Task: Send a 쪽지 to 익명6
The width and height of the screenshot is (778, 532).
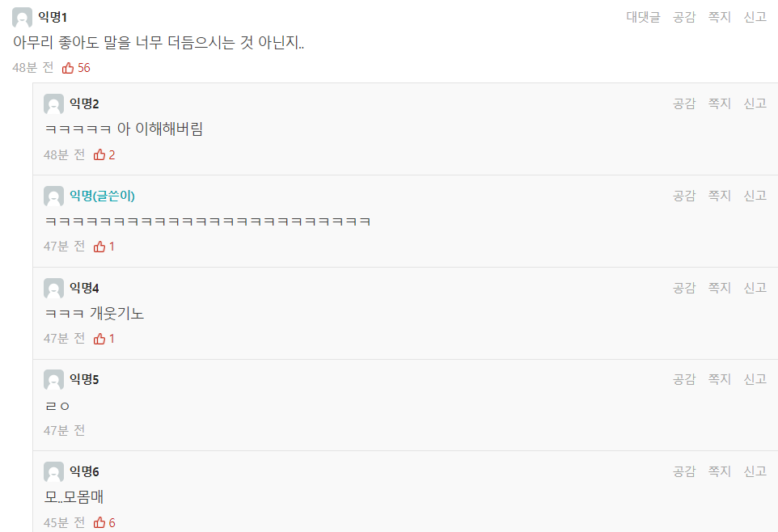Action: click(720, 471)
